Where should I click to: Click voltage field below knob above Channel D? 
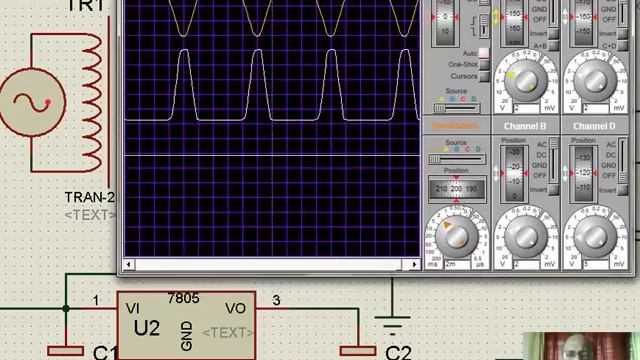(x=596, y=108)
